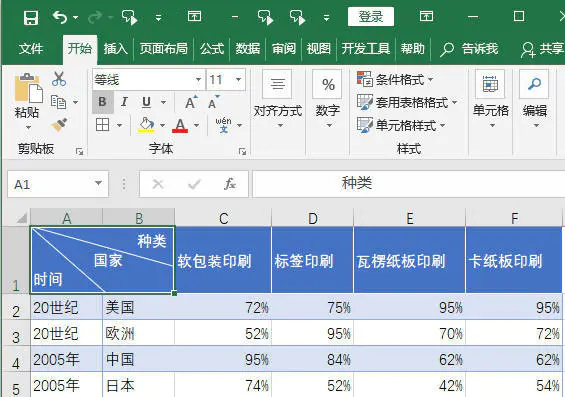Viewport: 565px width, 397px height.
Task: Toggle Italic formatting
Action: [x=124, y=102]
